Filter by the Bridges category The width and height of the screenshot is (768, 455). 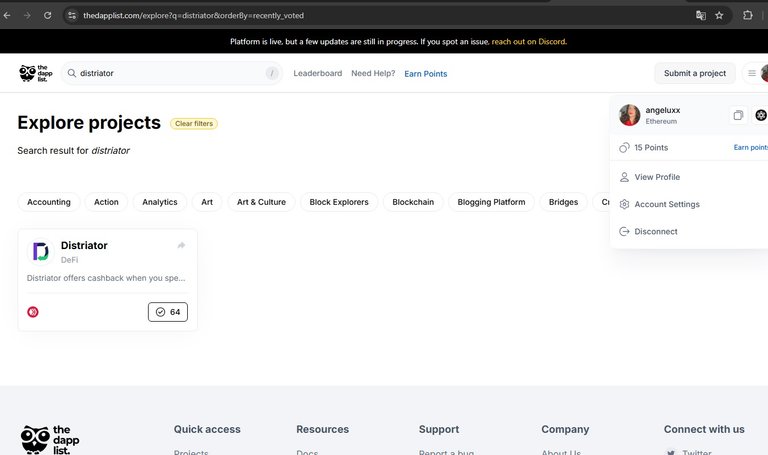[x=563, y=202]
